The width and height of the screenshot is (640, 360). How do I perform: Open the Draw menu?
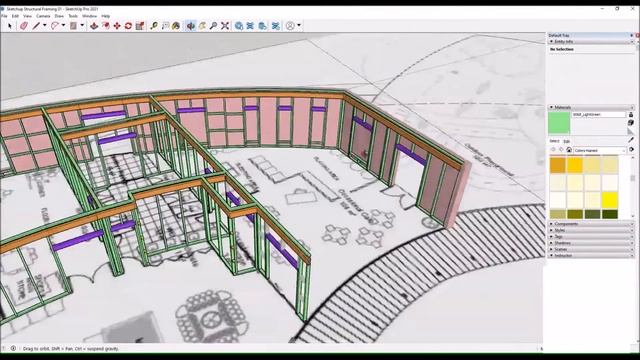(x=59, y=16)
